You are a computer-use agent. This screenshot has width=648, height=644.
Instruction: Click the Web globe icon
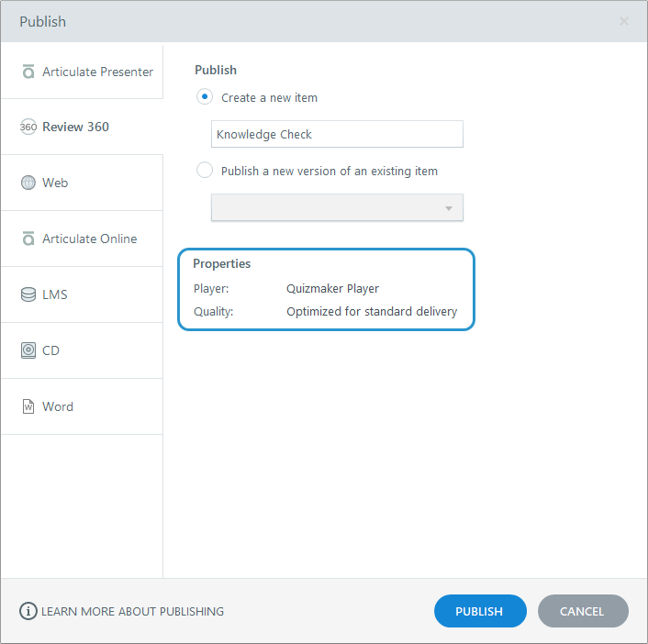pos(28,183)
